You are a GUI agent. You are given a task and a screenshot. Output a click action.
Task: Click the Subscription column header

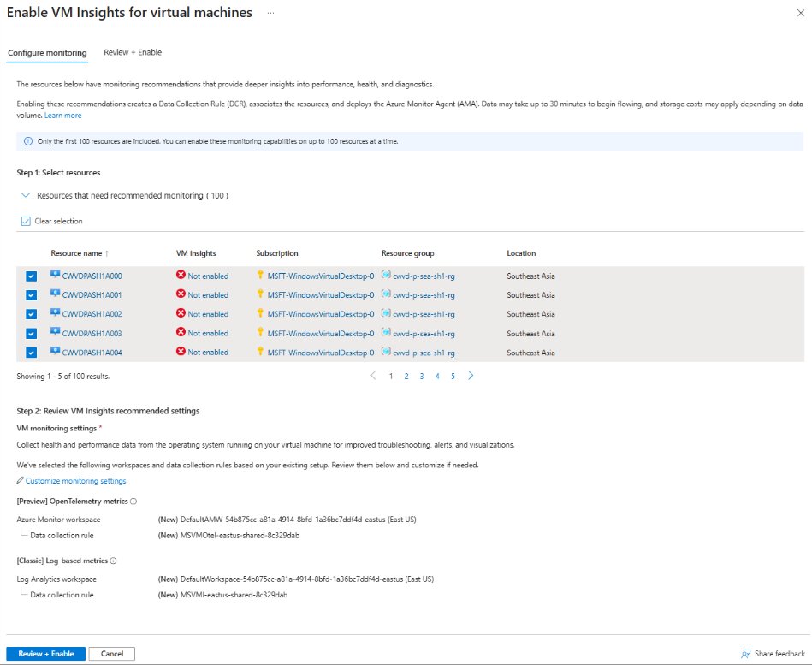[x=277, y=253]
